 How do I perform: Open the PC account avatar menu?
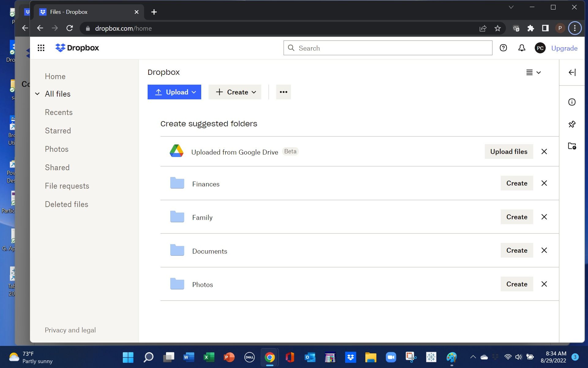(540, 48)
